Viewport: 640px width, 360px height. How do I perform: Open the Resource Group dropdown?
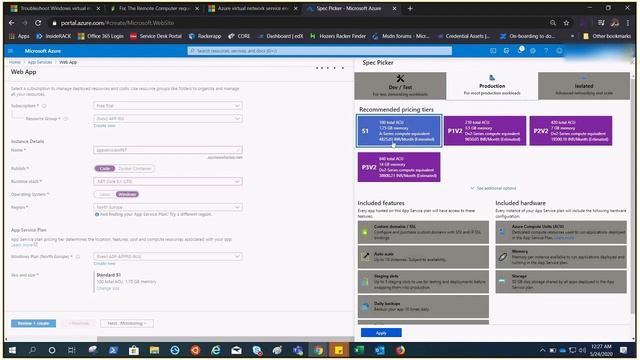(168, 118)
